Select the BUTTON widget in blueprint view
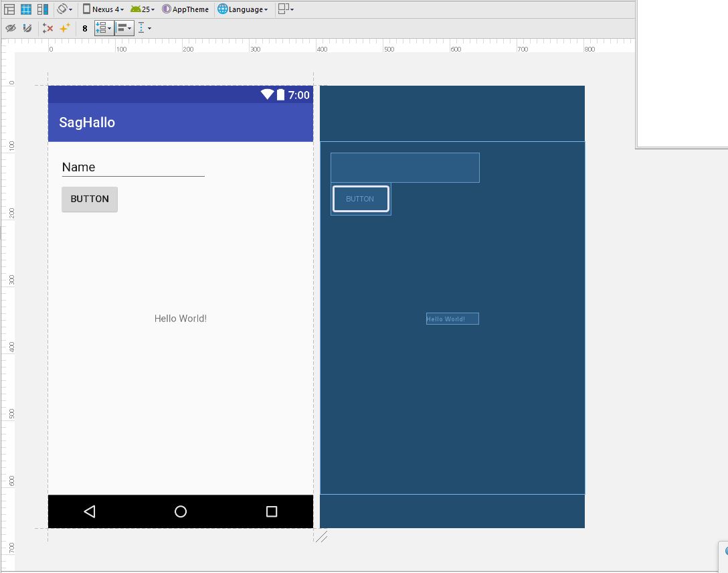The width and height of the screenshot is (728, 573). pos(360,199)
